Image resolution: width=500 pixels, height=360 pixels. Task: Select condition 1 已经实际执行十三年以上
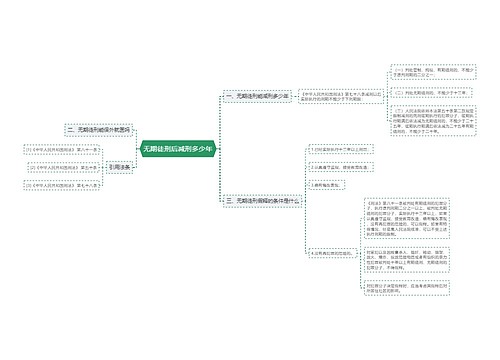pyautogui.click(x=341, y=150)
